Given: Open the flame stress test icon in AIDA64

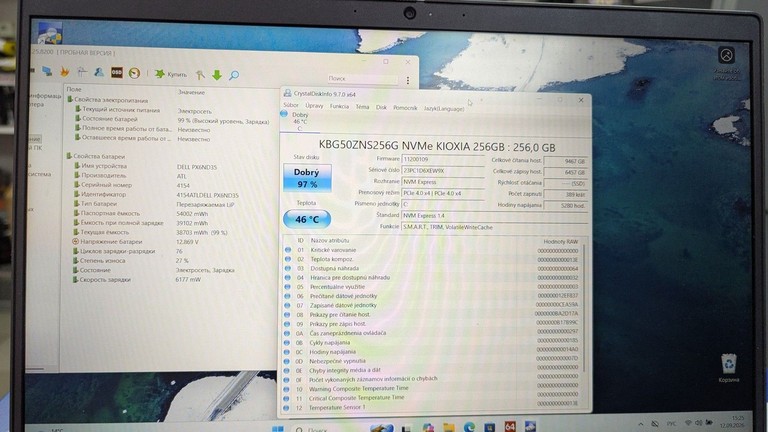Looking at the screenshot, I should pyautogui.click(x=64, y=72).
